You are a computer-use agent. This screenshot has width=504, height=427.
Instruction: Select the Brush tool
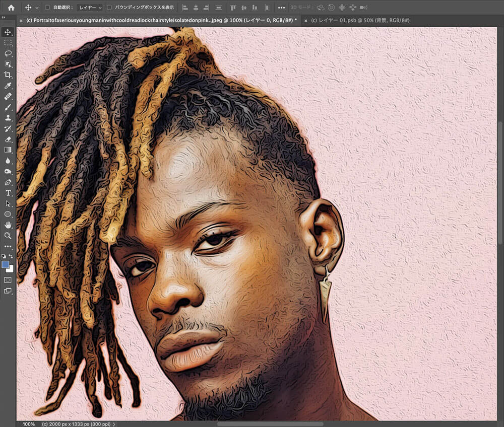(x=8, y=107)
